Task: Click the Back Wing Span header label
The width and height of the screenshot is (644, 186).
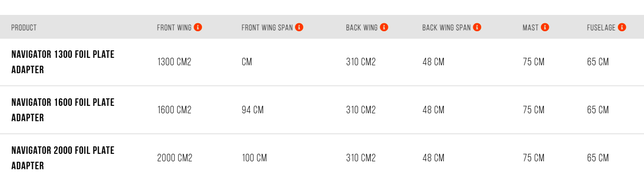Action: point(446,28)
